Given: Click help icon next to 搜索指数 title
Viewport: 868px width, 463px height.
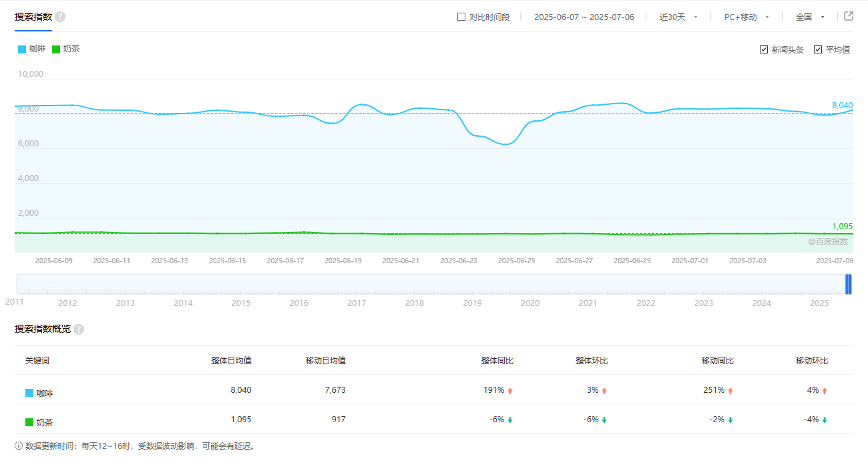Looking at the screenshot, I should pyautogui.click(x=60, y=17).
